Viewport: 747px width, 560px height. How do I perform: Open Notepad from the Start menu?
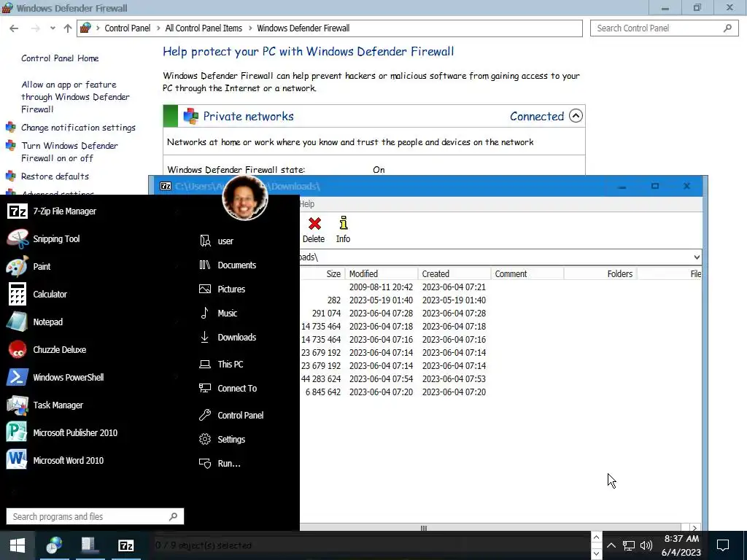point(34,322)
